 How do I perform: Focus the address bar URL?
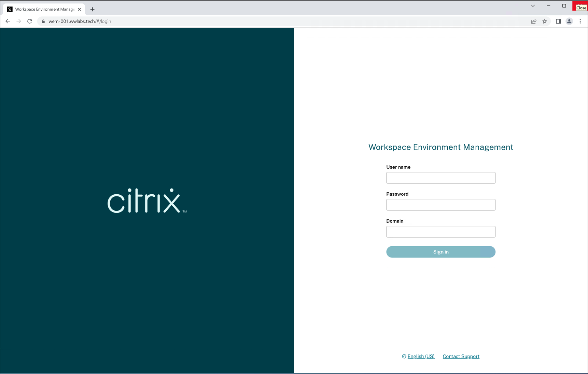80,21
